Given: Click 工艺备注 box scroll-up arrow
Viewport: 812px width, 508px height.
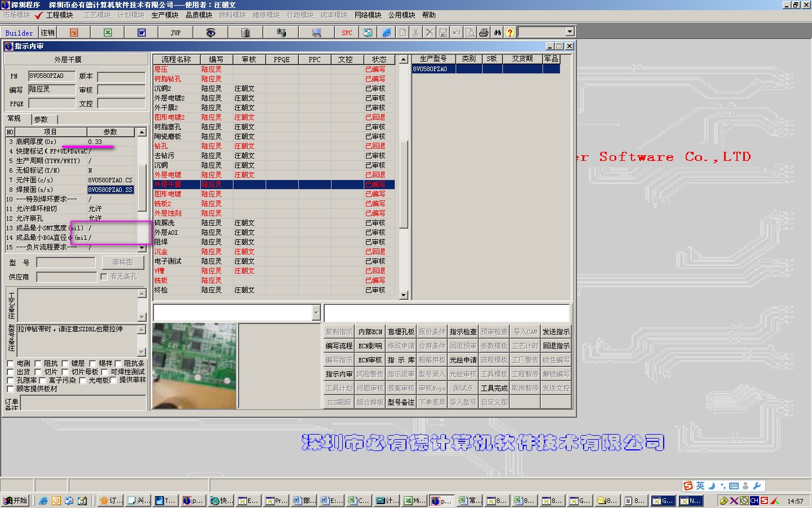Looking at the screenshot, I should pyautogui.click(x=142, y=294).
